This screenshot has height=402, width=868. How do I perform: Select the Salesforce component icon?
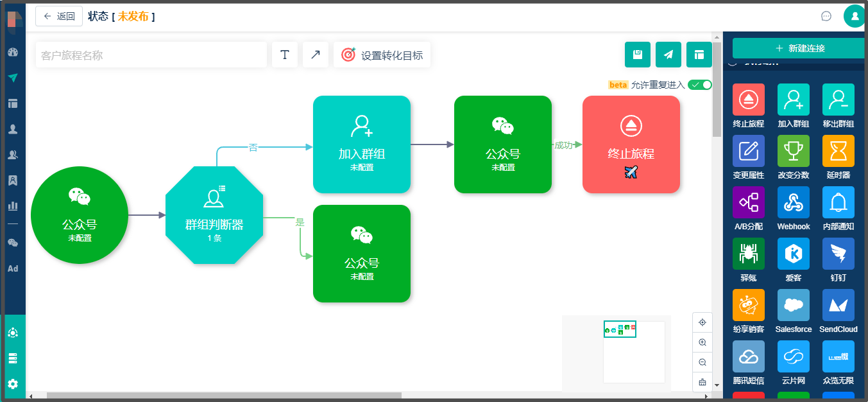(794, 305)
